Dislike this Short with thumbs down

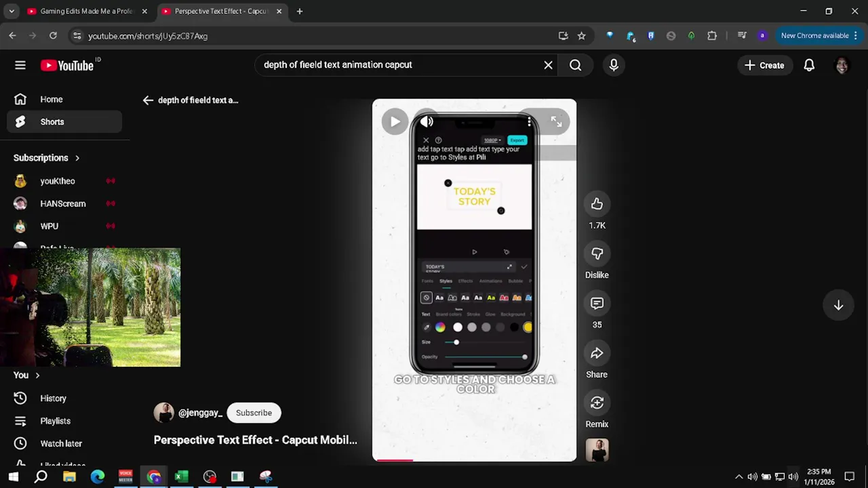597,253
